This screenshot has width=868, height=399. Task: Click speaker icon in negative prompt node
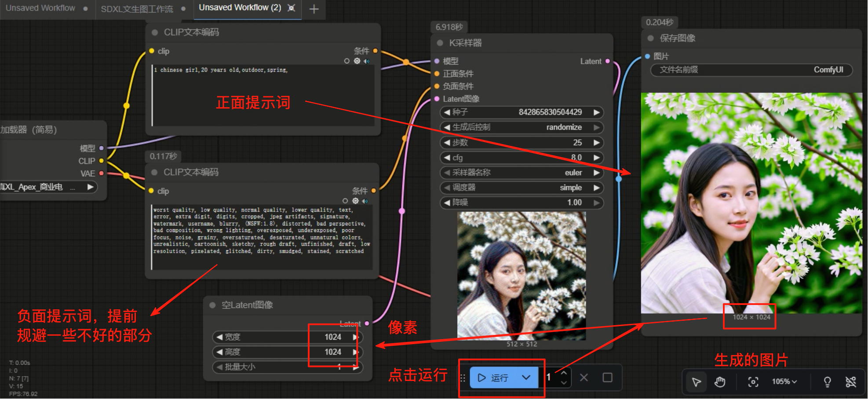pyautogui.click(x=365, y=201)
